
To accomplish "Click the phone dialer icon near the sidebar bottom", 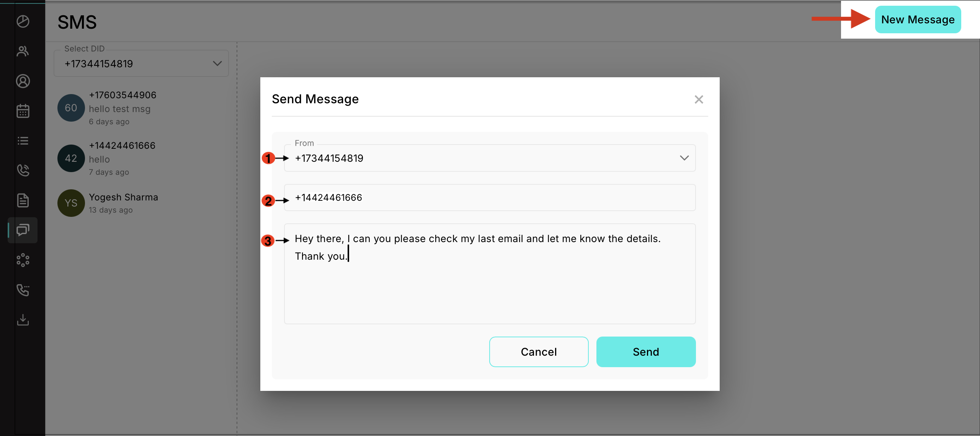I will click(x=23, y=290).
